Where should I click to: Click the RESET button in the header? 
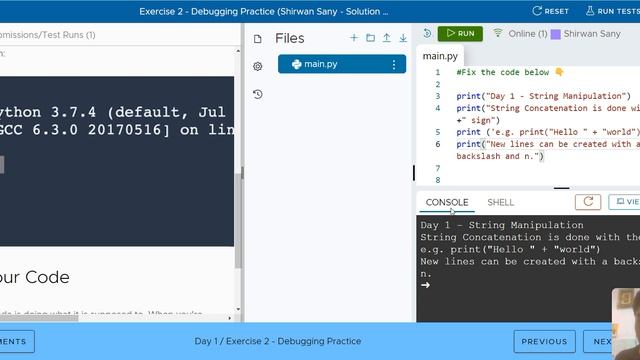point(550,11)
